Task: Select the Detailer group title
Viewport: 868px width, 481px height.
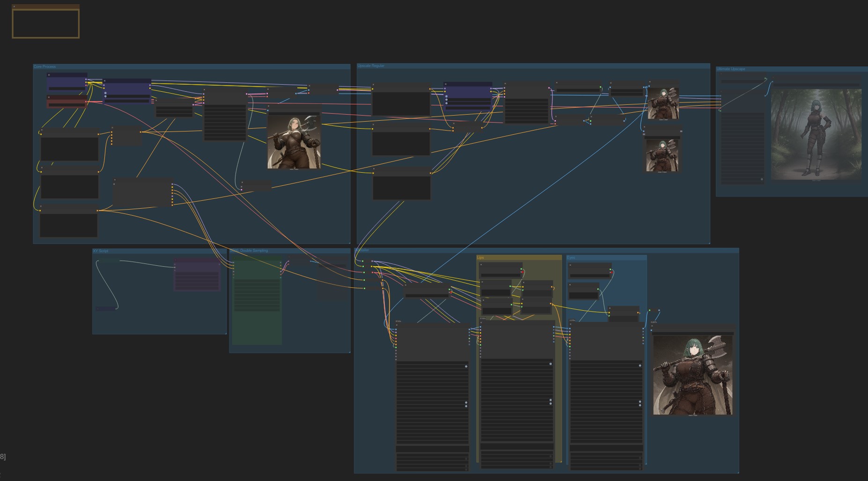Action: point(362,250)
